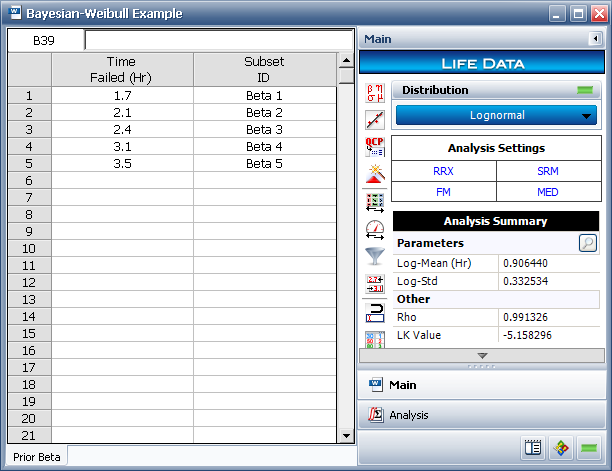Open the probability Plot icon

click(x=375, y=120)
